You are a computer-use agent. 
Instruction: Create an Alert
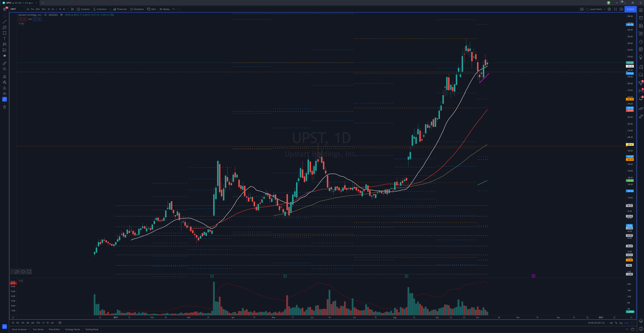152,9
